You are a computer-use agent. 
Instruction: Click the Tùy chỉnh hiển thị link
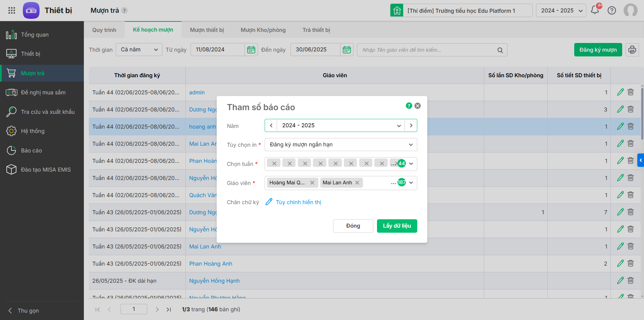pos(299,202)
